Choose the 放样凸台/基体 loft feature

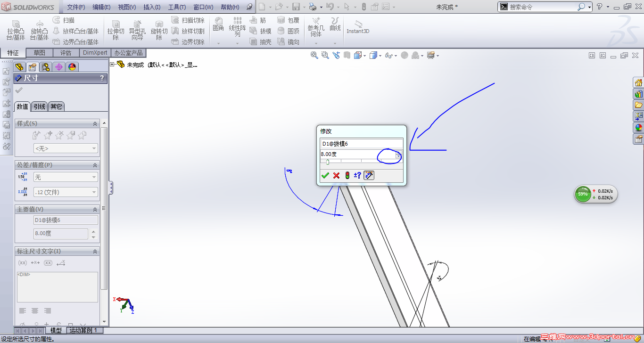click(75, 31)
